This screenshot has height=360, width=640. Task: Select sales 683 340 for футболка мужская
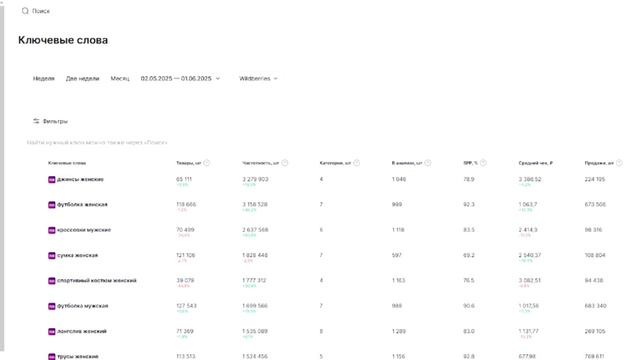click(x=595, y=306)
